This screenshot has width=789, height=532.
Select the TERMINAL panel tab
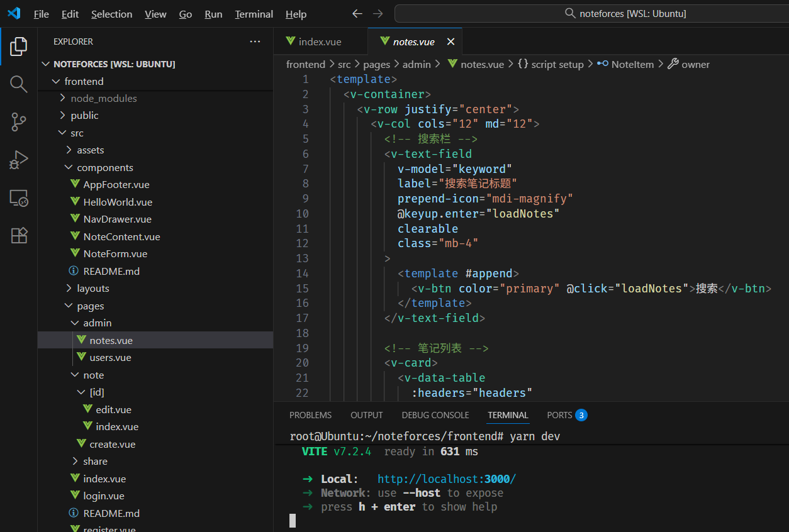[x=508, y=415]
